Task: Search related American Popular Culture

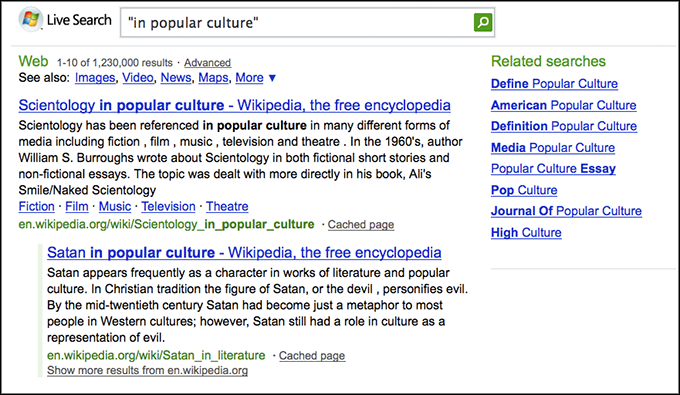Action: [x=563, y=105]
